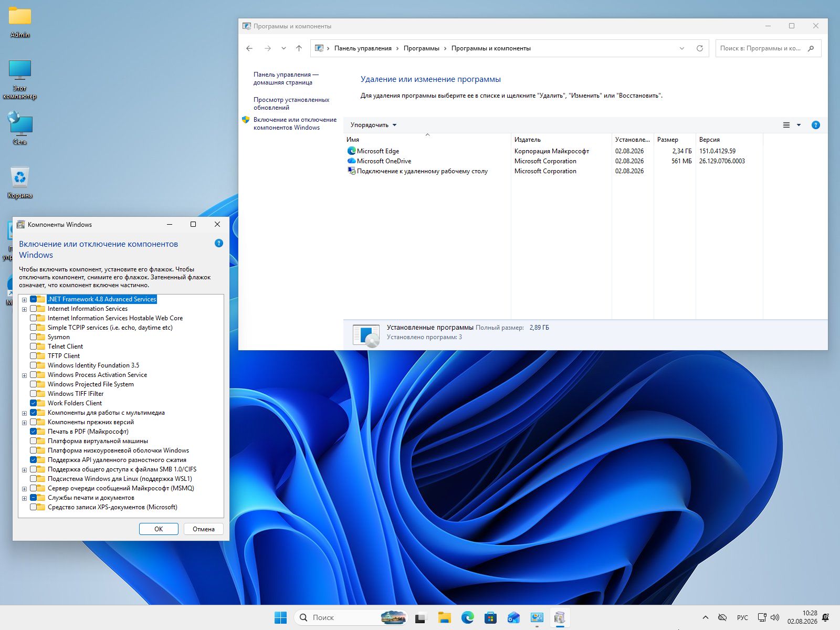
Task: Enable Платформа виртуальной машины checkbox
Action: tap(34, 441)
